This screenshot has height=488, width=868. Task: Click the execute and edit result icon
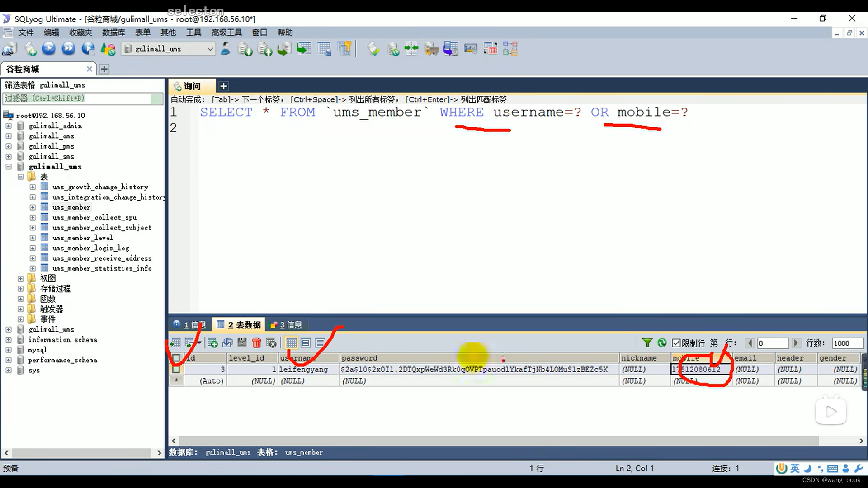(88, 48)
